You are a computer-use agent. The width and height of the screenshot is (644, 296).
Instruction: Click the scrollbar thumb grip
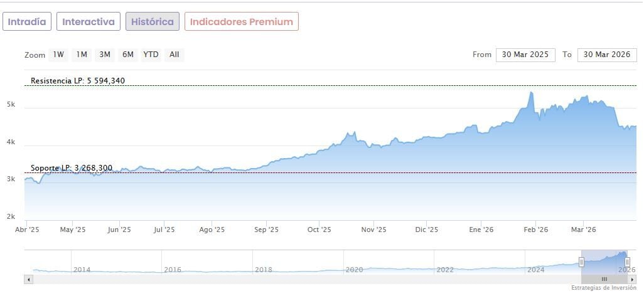(x=604, y=279)
